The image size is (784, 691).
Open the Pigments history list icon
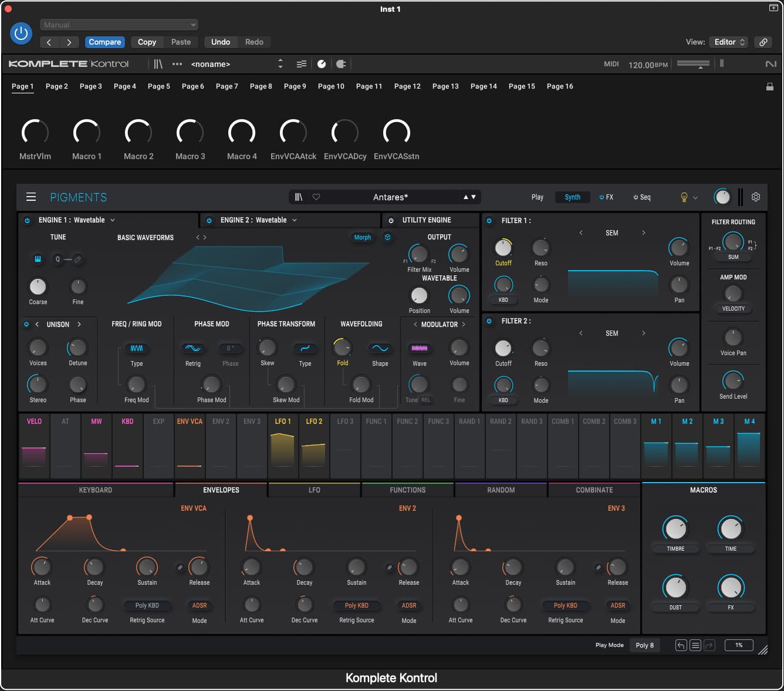coord(695,645)
